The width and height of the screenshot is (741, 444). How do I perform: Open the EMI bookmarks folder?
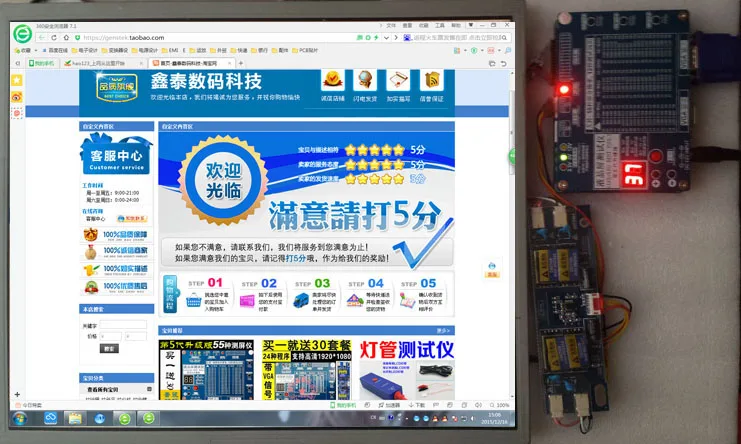click(170, 50)
